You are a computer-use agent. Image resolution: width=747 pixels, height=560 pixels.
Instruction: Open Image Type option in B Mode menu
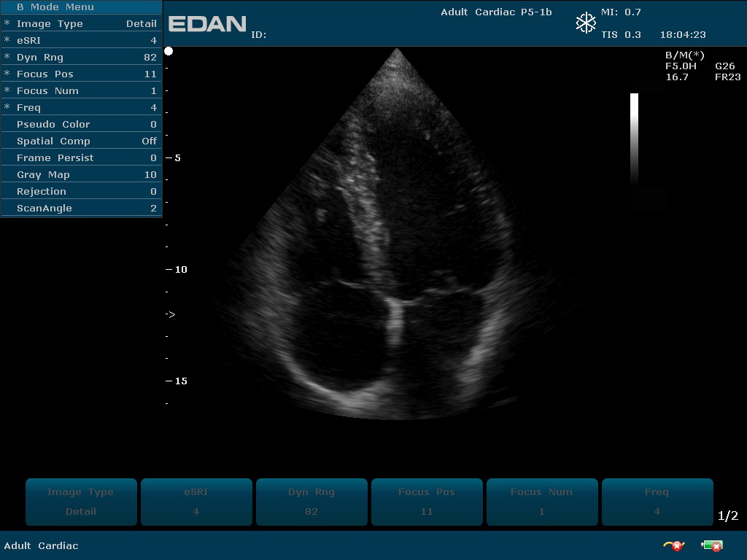pyautogui.click(x=82, y=23)
